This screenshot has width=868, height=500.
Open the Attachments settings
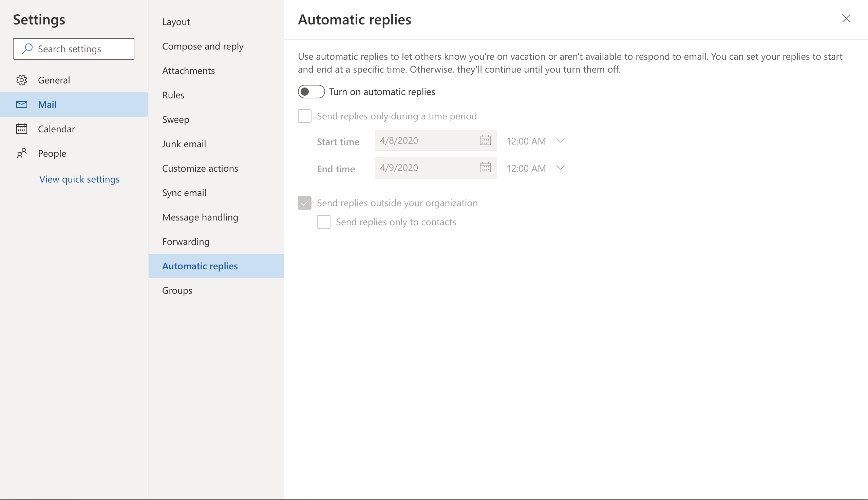point(216,71)
